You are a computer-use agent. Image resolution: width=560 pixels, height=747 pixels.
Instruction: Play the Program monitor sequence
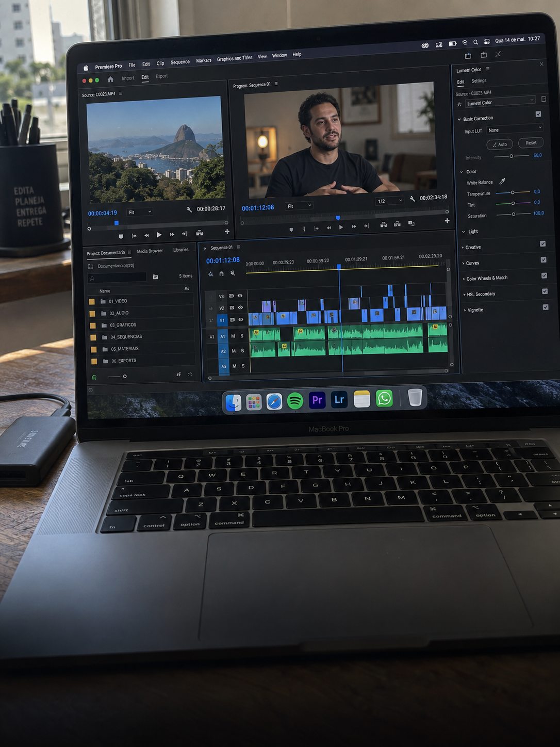341,227
